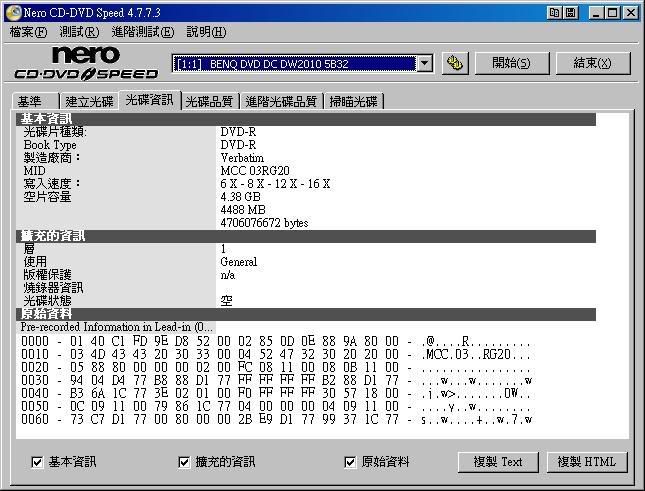Switch to the 基準 tab
Screen dimensions: 645x491
[x=36, y=101]
